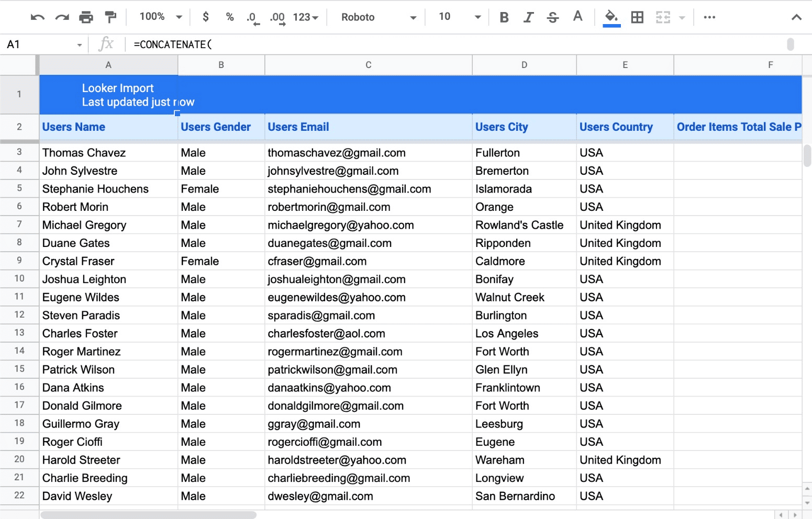Click the Users Gender header cell
Viewport: 812px width, 519px height.
(221, 127)
